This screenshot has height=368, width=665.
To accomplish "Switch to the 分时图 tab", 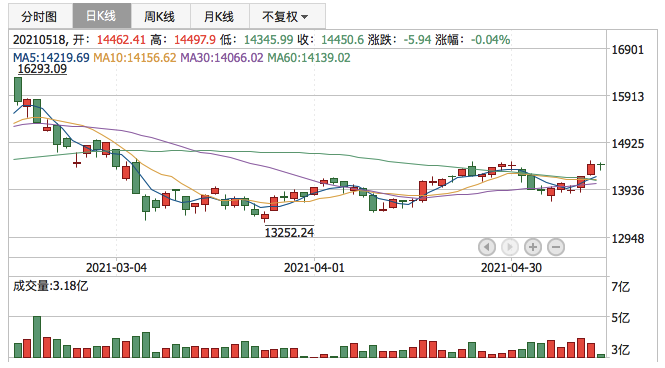I will pos(40,17).
